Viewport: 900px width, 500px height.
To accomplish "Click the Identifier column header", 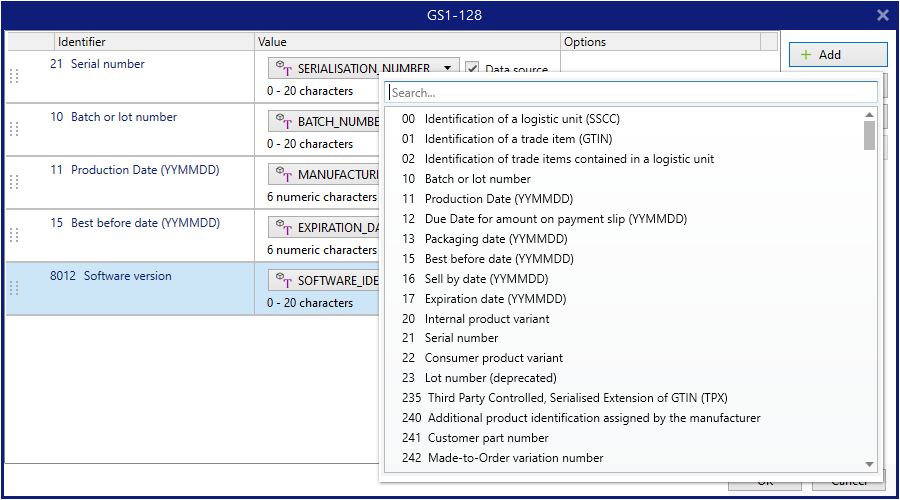I will tap(154, 42).
